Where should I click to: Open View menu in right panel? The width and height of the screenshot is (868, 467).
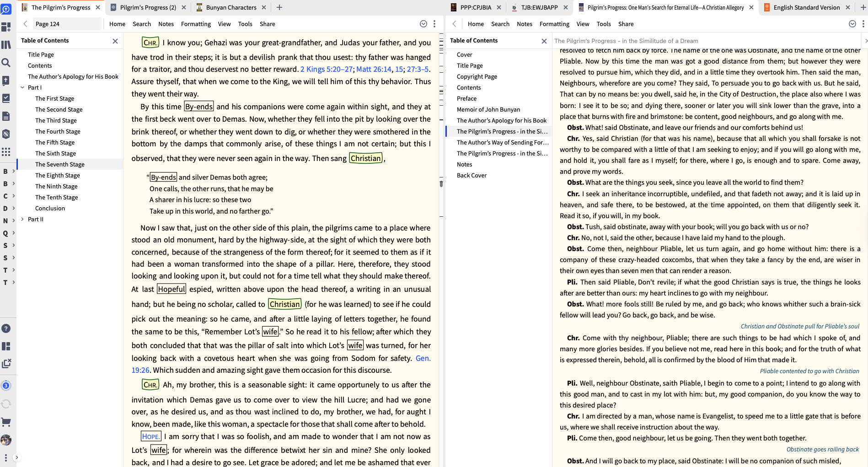(583, 24)
